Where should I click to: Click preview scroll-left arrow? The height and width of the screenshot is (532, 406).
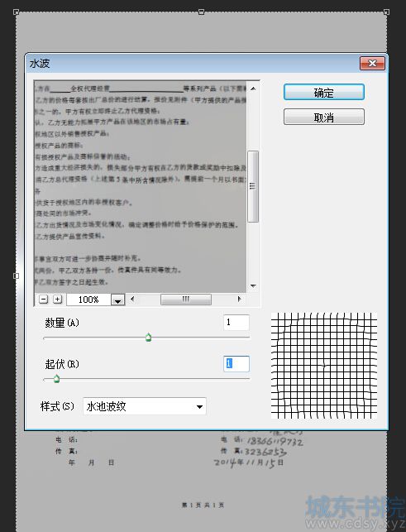132,300
